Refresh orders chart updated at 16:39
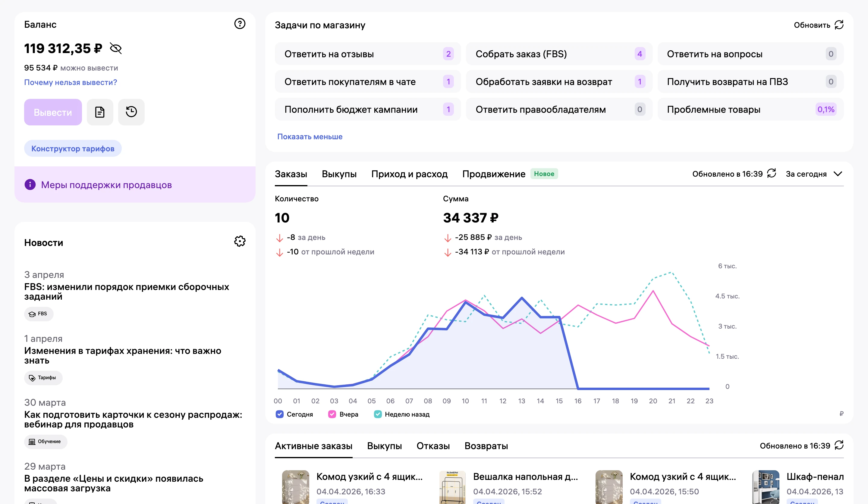 [772, 173]
